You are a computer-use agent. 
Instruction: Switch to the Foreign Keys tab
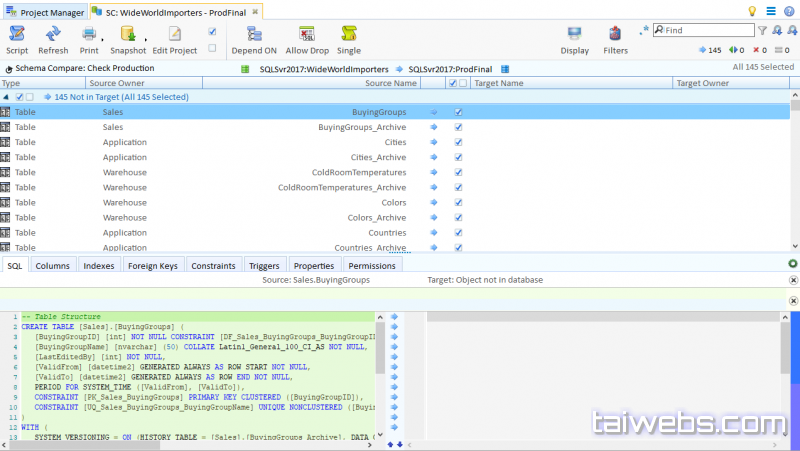[x=153, y=266]
